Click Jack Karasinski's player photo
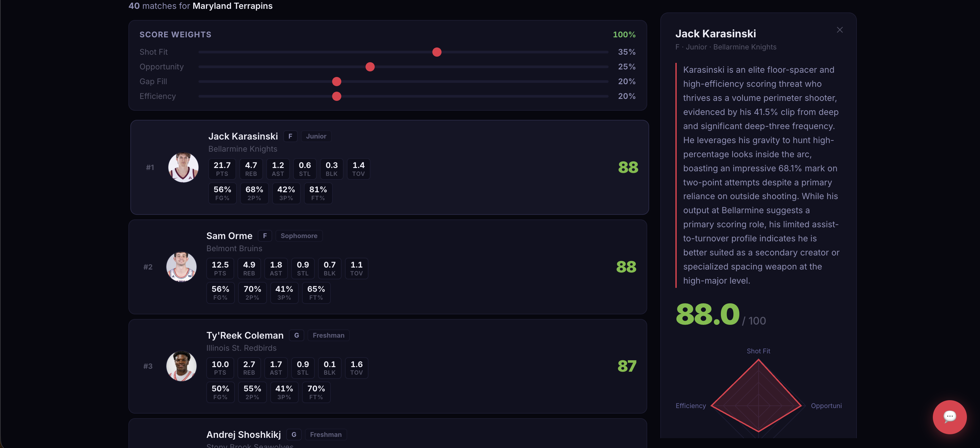Screen dimensions: 980x448 click(183, 167)
